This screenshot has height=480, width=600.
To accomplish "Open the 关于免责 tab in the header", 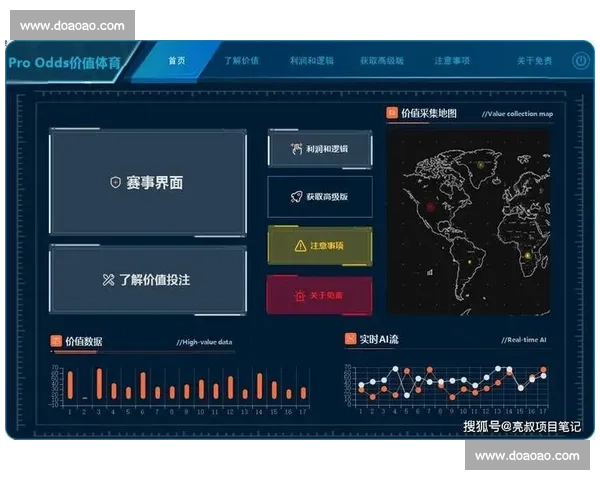I will point(535,60).
